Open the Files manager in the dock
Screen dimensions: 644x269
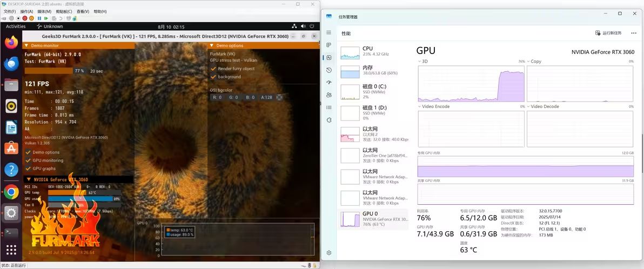tap(11, 85)
